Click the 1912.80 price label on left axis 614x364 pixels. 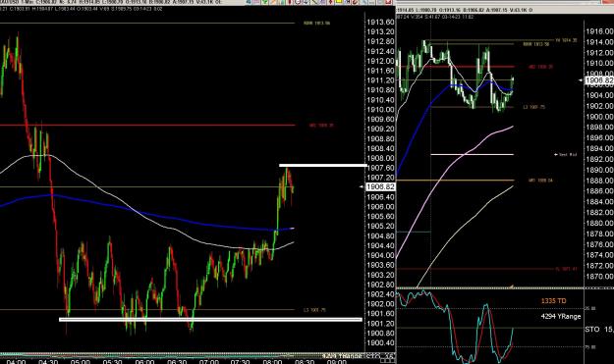coord(380,41)
